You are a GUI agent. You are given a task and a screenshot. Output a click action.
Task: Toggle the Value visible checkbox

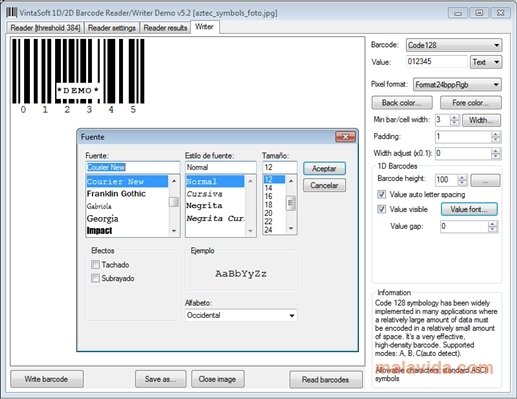[381, 209]
